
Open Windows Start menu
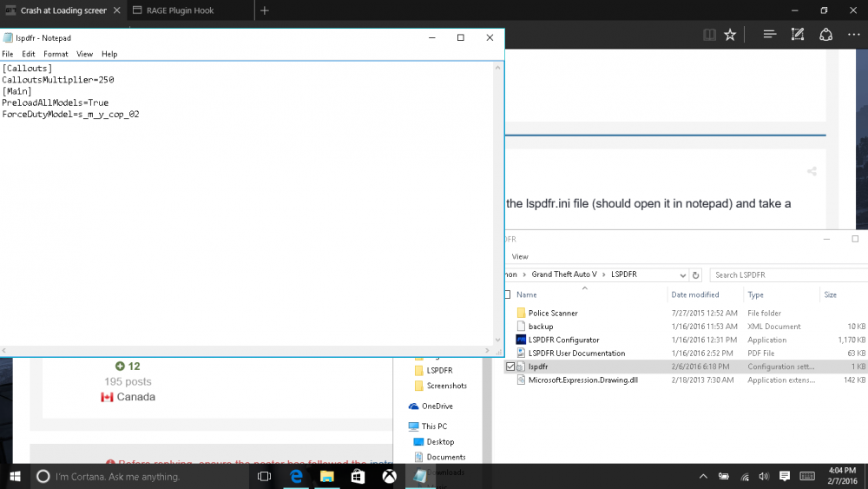(x=15, y=476)
